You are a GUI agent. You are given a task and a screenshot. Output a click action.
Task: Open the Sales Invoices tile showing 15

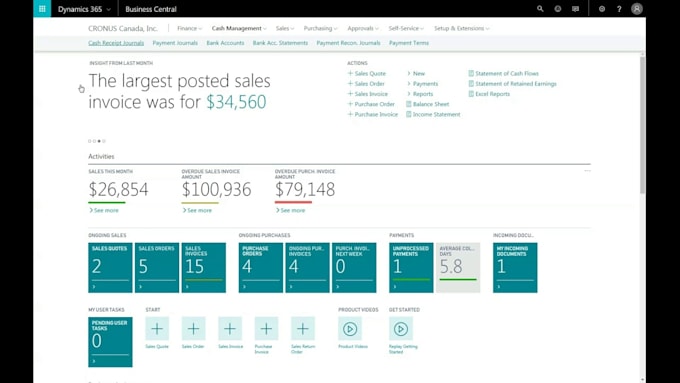pyautogui.click(x=204, y=268)
